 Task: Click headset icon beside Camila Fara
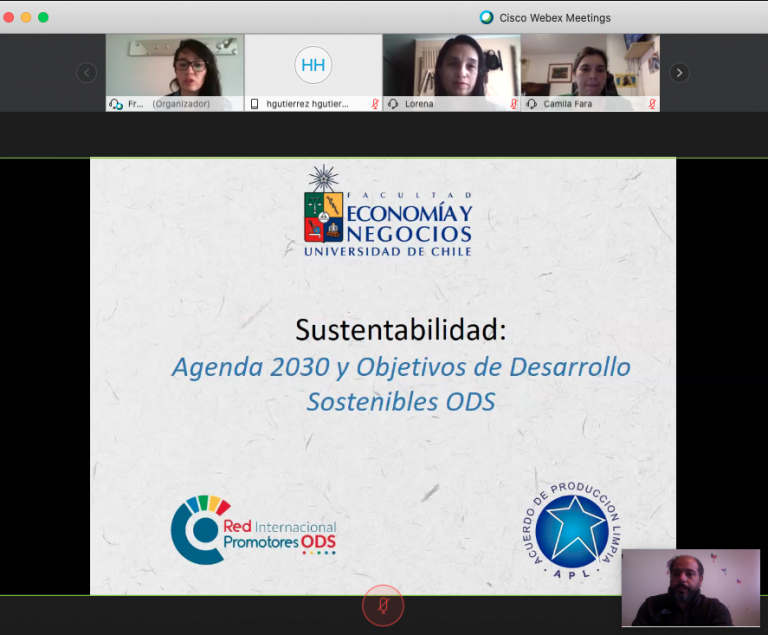(x=532, y=104)
